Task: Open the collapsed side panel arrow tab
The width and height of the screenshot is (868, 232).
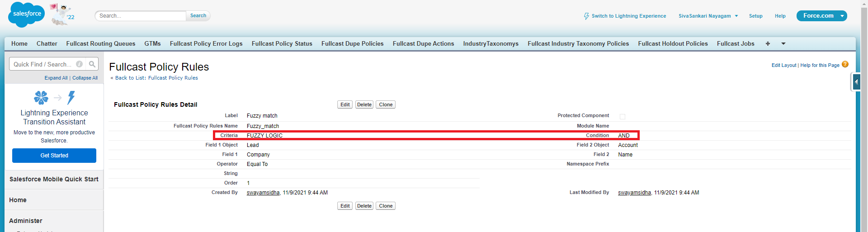Action: pyautogui.click(x=856, y=82)
